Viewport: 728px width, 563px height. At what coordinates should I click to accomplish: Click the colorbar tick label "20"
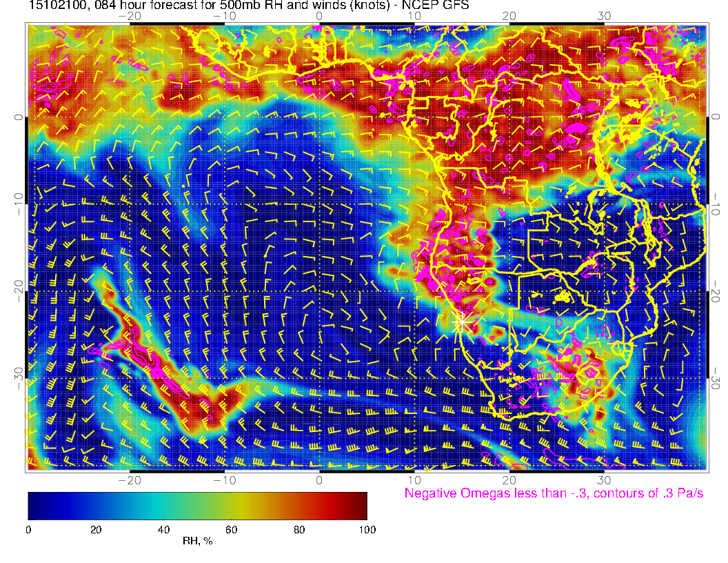click(96, 530)
